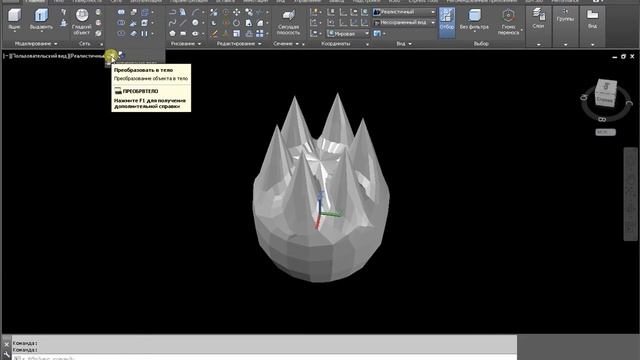Expand the Сечение panel title
This screenshot has height=360, width=640.
tap(286, 44)
